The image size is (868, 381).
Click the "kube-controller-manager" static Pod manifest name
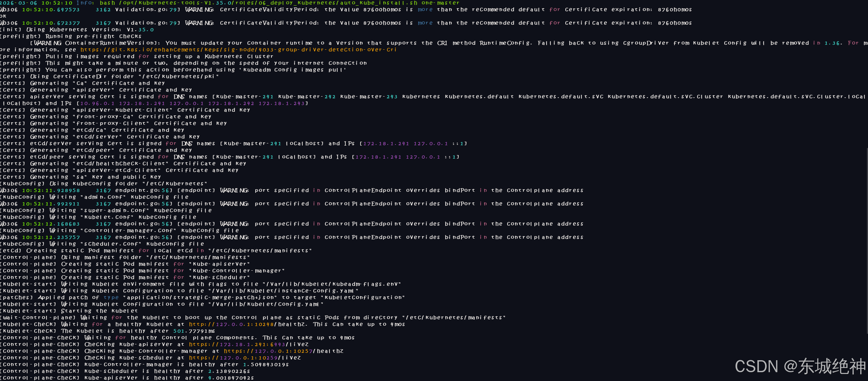pos(237,271)
